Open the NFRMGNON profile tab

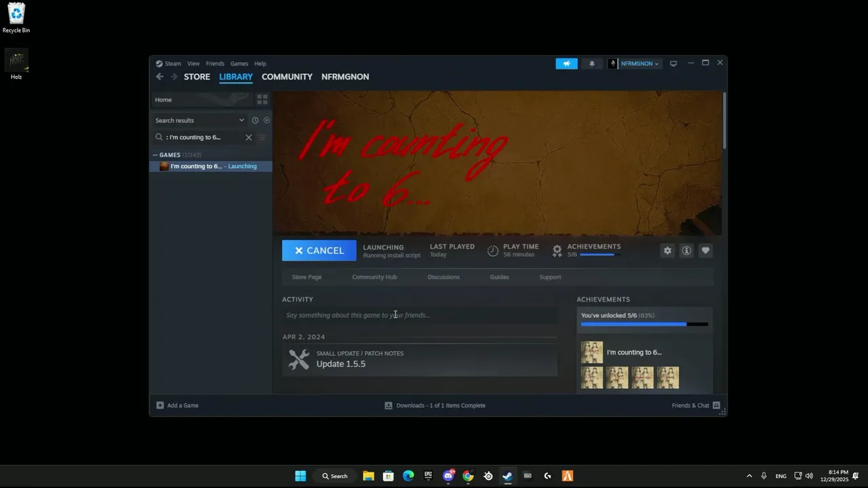pos(345,77)
